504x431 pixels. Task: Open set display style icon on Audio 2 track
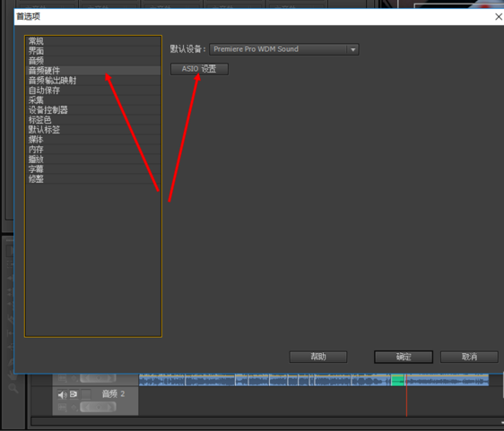[x=63, y=408]
